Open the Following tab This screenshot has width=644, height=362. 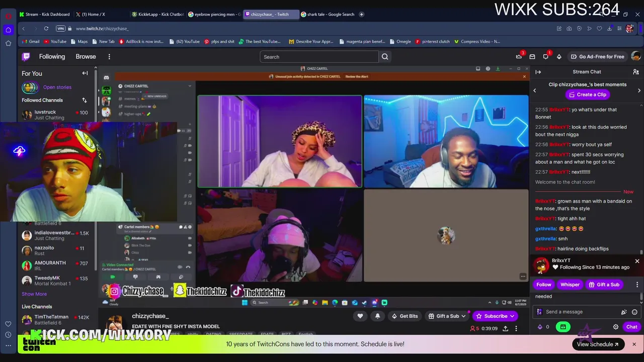click(52, 57)
